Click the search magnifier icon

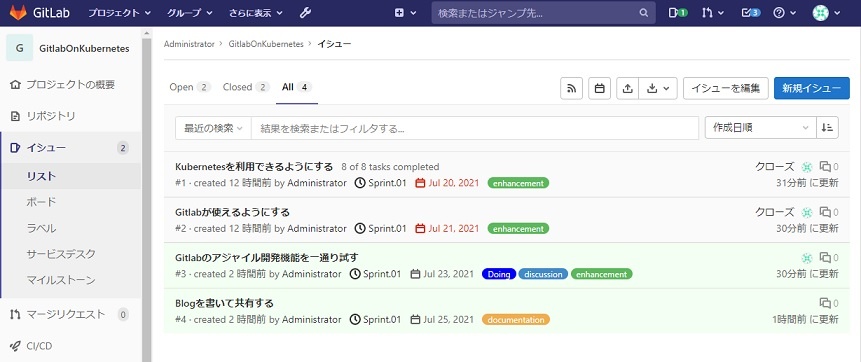tap(644, 13)
